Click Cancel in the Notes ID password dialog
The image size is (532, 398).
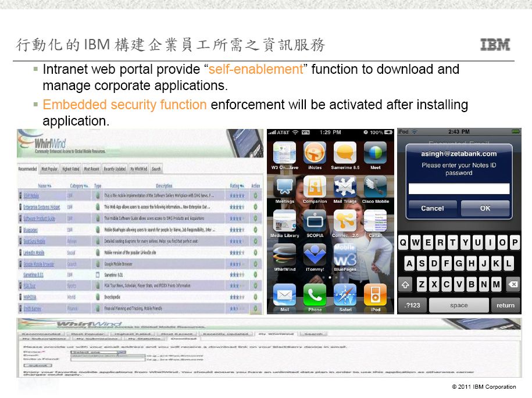[432, 208]
